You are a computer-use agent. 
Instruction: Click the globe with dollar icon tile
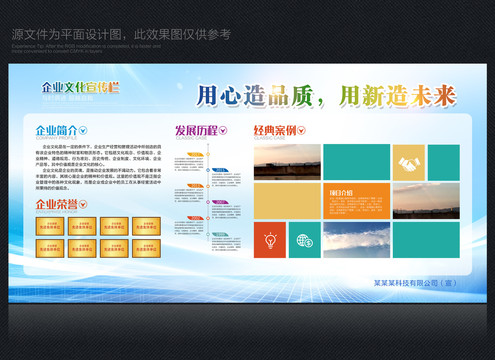click(x=305, y=240)
